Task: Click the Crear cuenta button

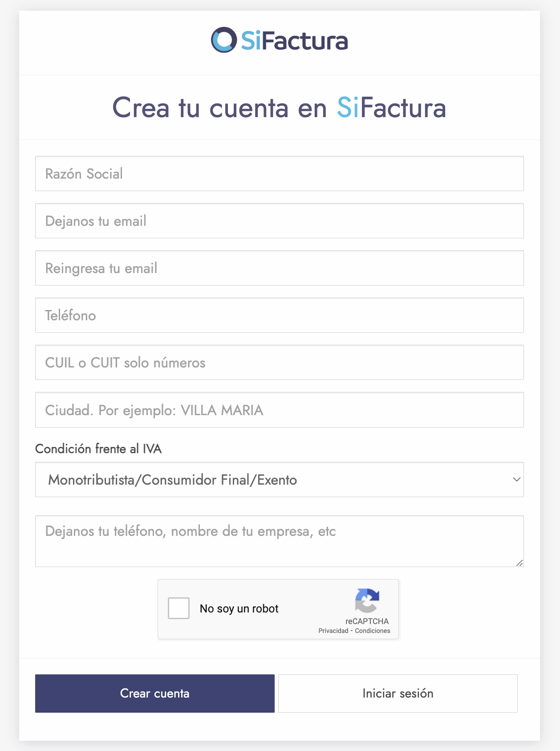Action: pos(155,694)
